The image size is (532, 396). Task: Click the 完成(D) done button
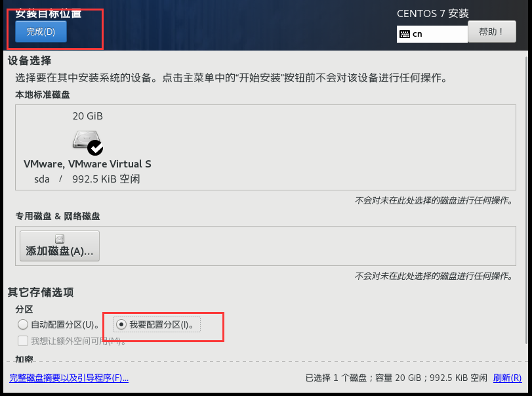tap(41, 32)
